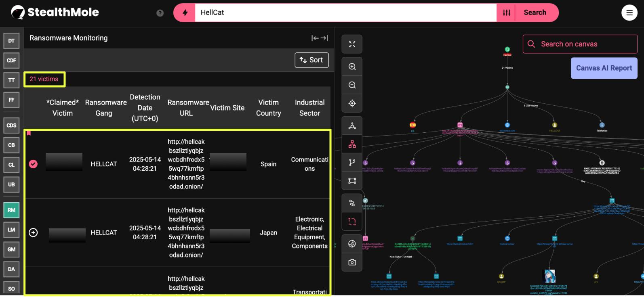The height and width of the screenshot is (297, 644).
Task: Click the lightning bolt icon beside search
Action: click(x=185, y=13)
